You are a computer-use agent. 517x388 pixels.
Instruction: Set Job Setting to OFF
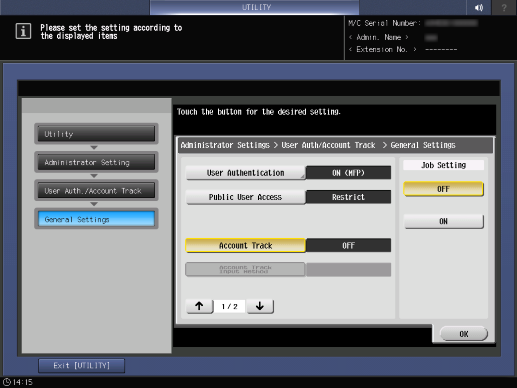[443, 189]
